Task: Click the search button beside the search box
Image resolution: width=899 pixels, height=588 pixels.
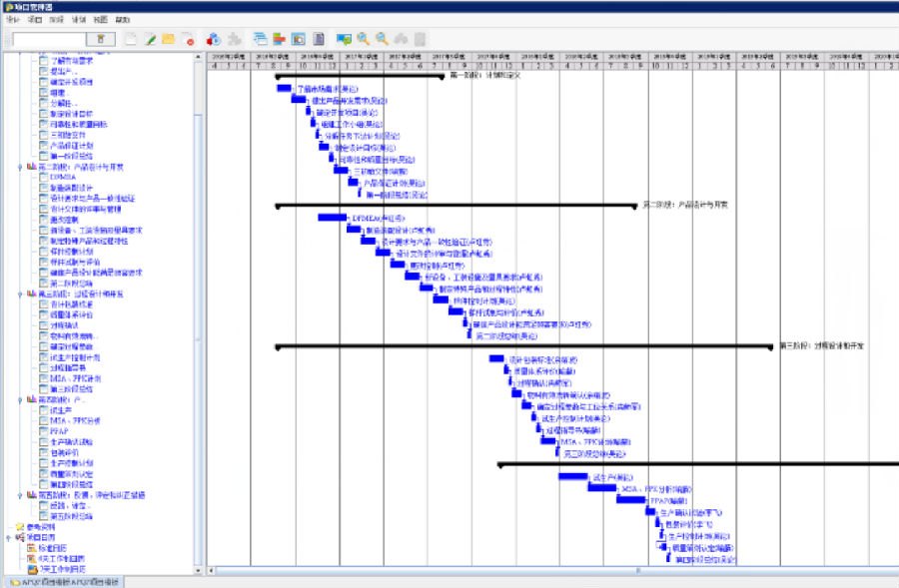Action: [x=100, y=39]
